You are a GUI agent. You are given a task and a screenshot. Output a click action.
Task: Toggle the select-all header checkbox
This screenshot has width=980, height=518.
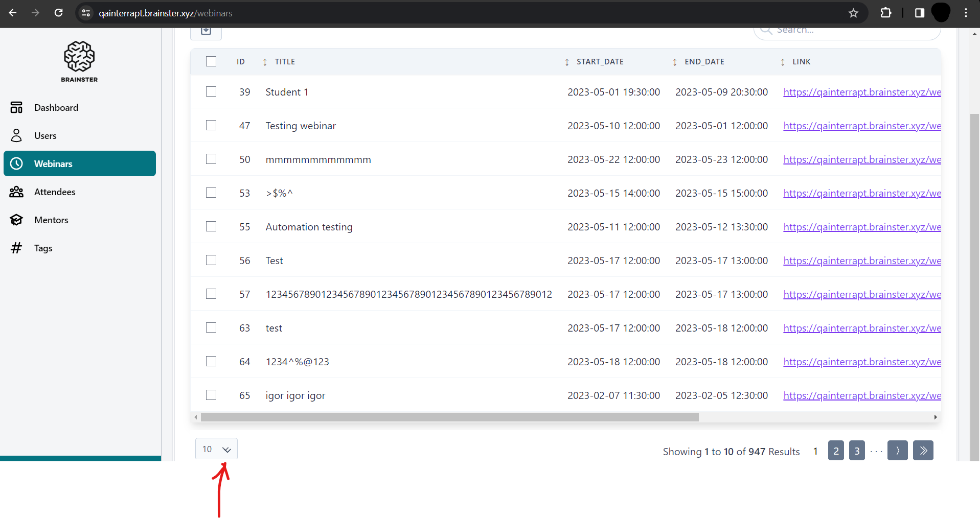[x=211, y=61]
